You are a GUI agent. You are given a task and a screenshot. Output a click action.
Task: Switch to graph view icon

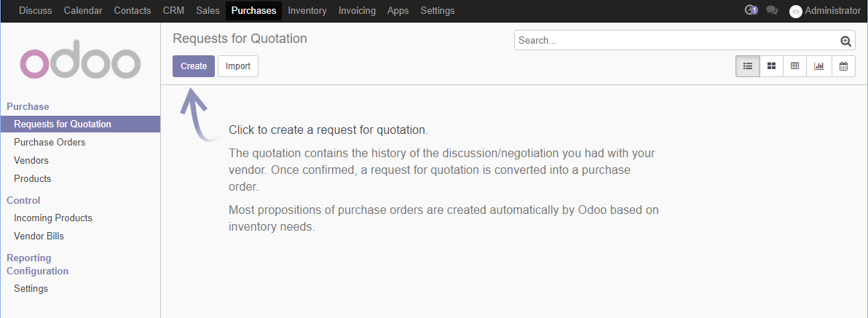click(x=819, y=66)
